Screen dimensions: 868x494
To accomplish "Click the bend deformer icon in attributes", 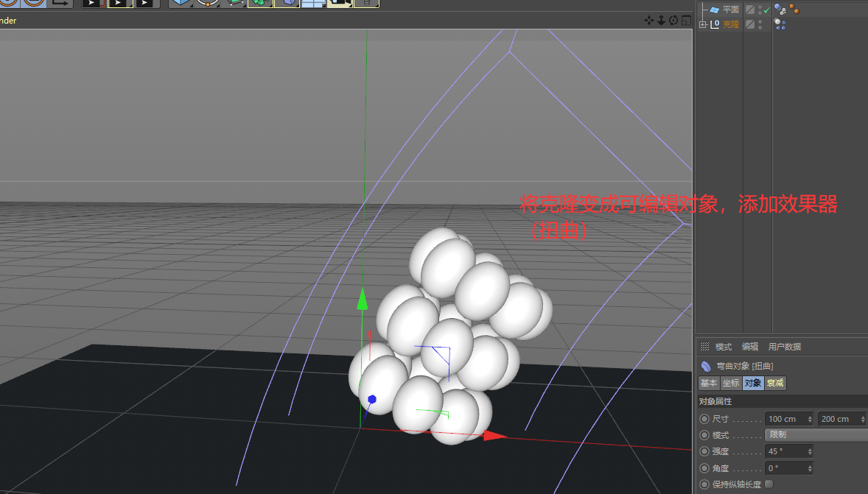I will pos(706,366).
